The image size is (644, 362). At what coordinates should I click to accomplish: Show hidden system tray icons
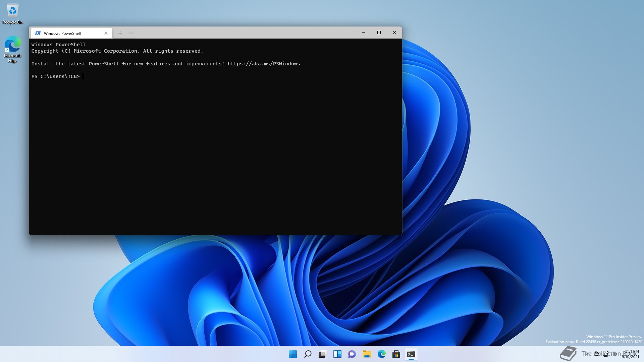point(588,354)
